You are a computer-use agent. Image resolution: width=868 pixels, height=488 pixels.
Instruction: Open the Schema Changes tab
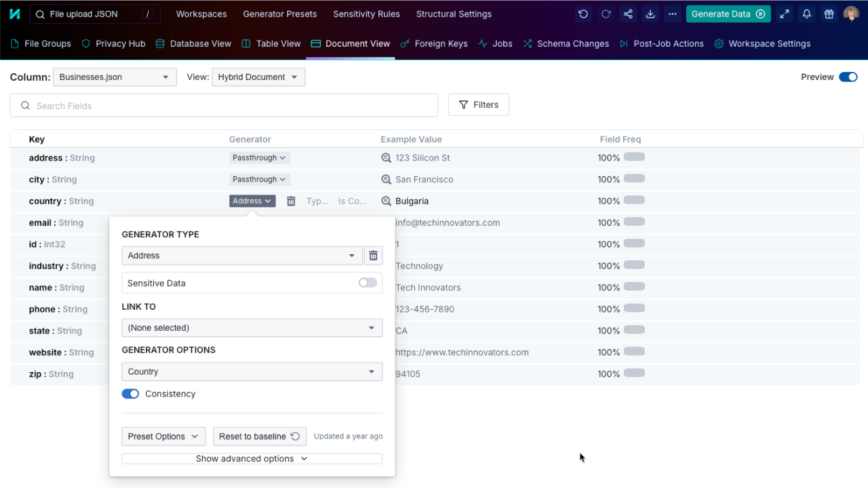[x=566, y=43]
